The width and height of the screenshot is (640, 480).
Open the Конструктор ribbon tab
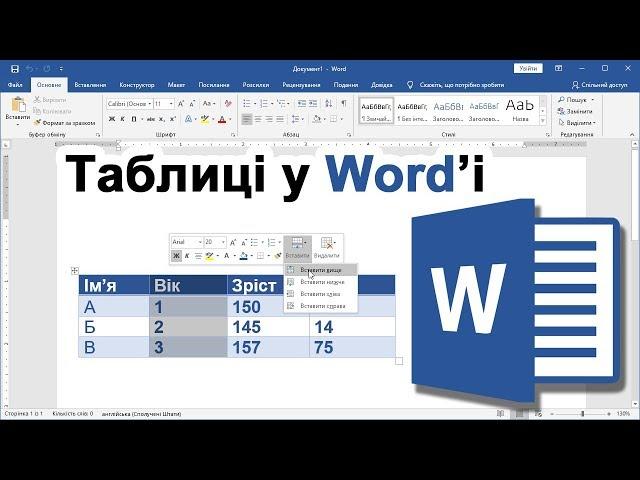click(x=137, y=85)
